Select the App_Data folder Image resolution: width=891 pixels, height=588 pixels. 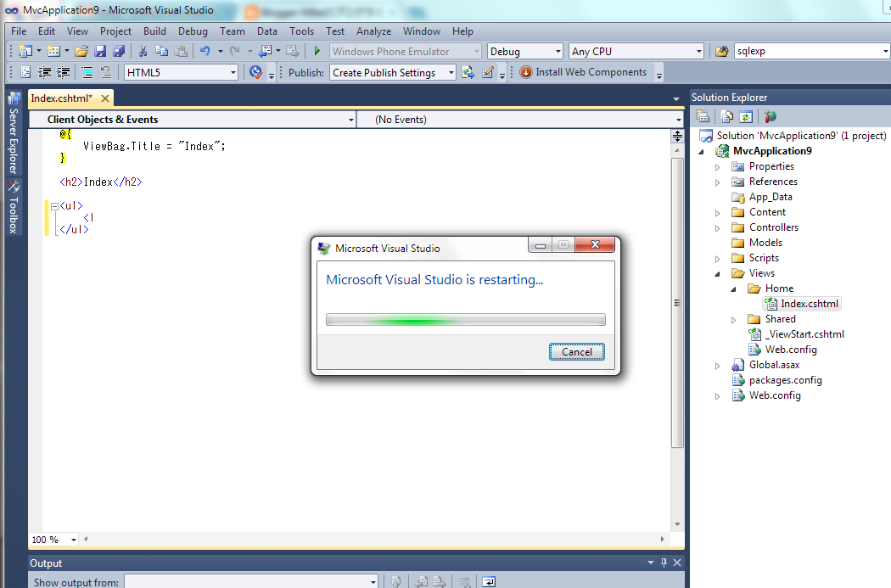click(771, 197)
